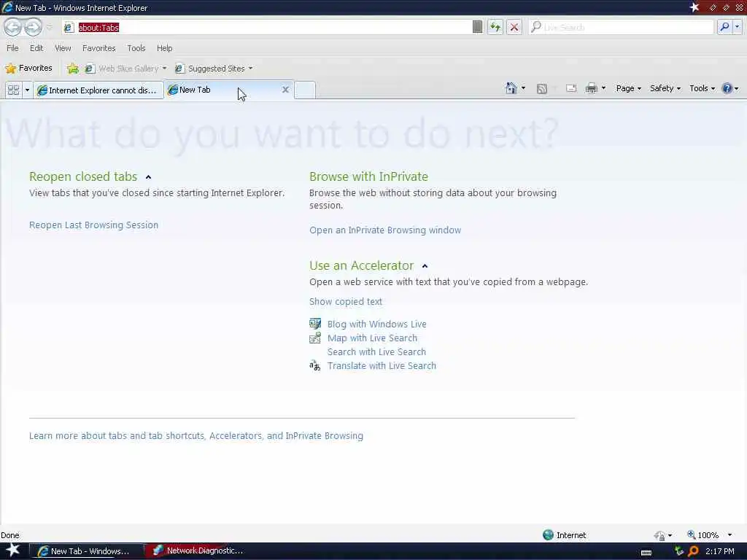This screenshot has width=747, height=560.
Task: Click the Show copied text link
Action: pyautogui.click(x=345, y=301)
